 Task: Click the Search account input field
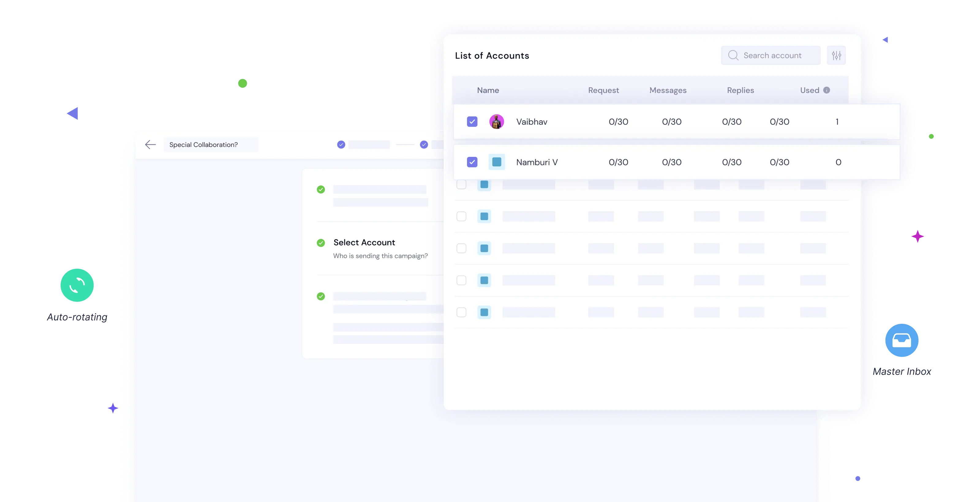click(776, 55)
